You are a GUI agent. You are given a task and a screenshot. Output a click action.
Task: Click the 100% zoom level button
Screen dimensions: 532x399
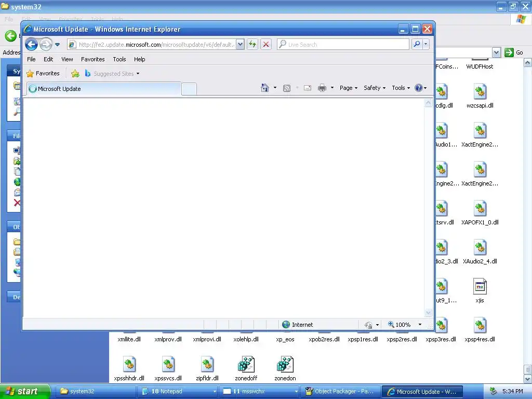tap(400, 325)
